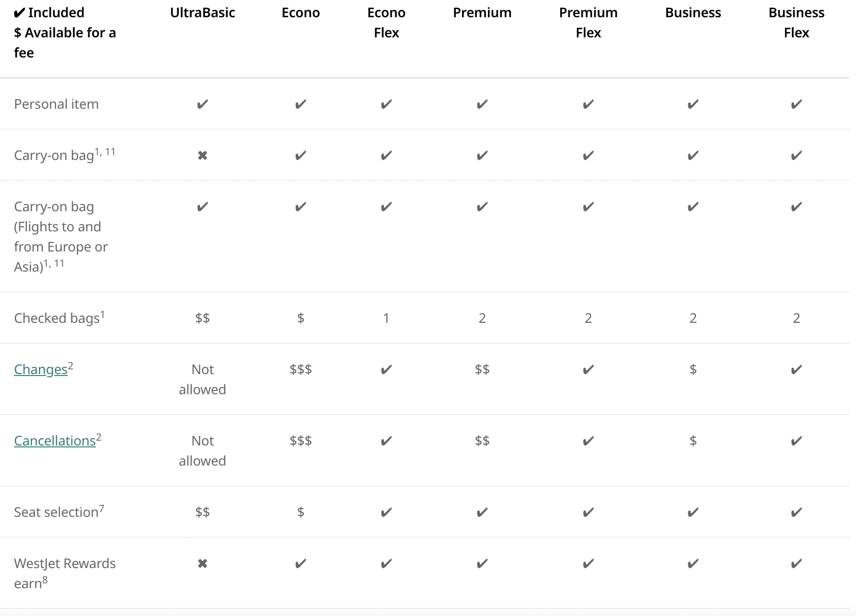The height and width of the screenshot is (616, 856).
Task: Click the UltraBasic Checked bags $$ cell
Action: pos(203,319)
